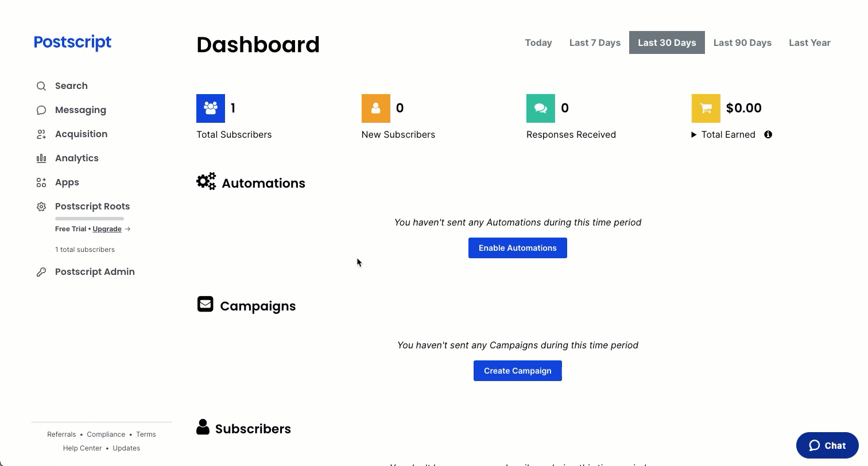Open the Total Earned info tooltip
This screenshot has width=868, height=466.
click(768, 134)
